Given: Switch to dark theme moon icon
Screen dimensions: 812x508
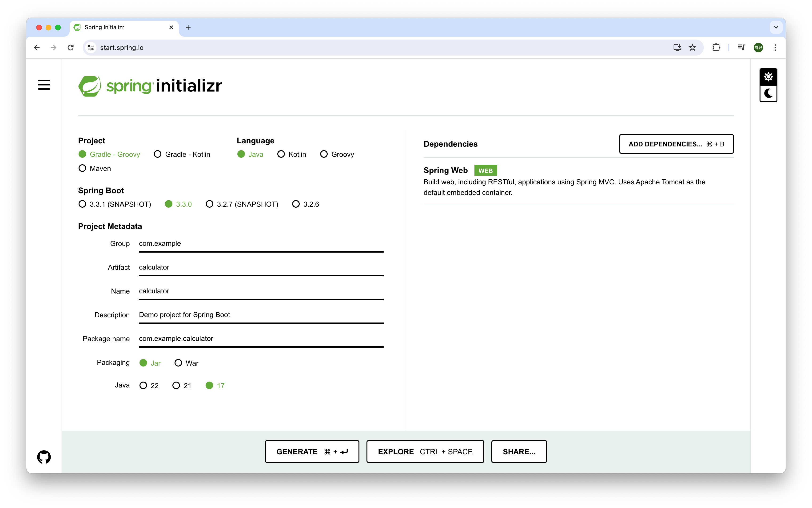Looking at the screenshot, I should (x=768, y=93).
